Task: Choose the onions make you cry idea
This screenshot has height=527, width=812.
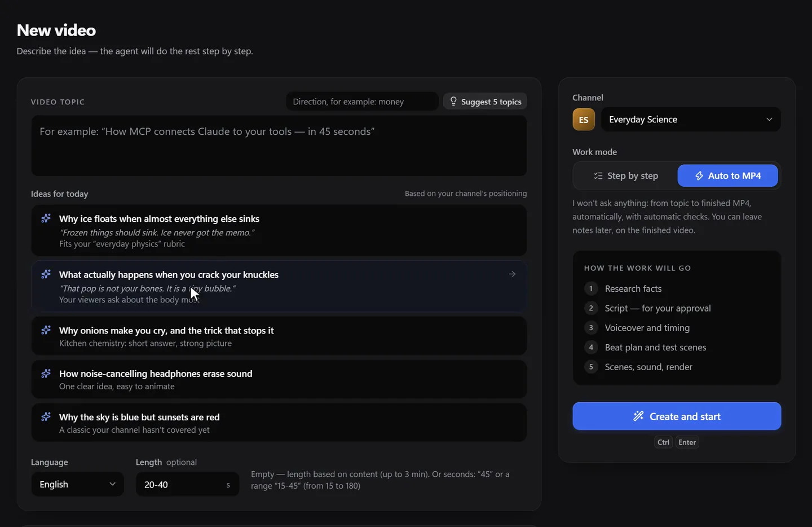Action: point(279,336)
